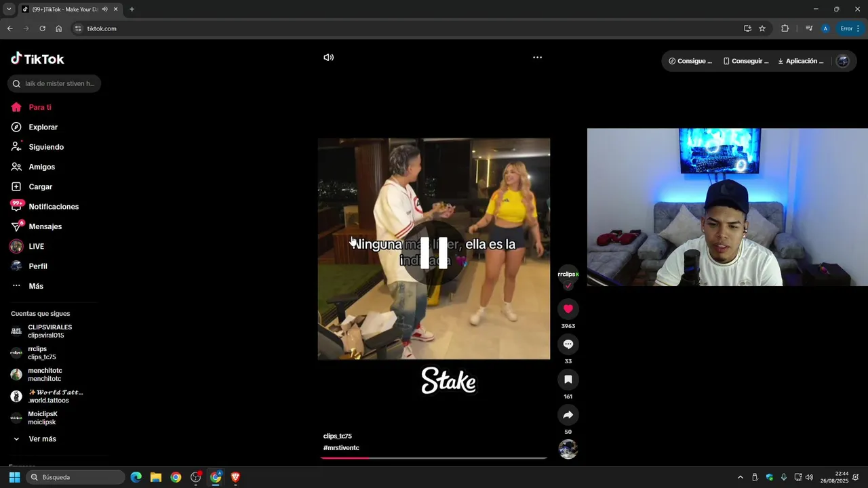Go to Explorar section
The width and height of the screenshot is (868, 488).
tap(35, 127)
